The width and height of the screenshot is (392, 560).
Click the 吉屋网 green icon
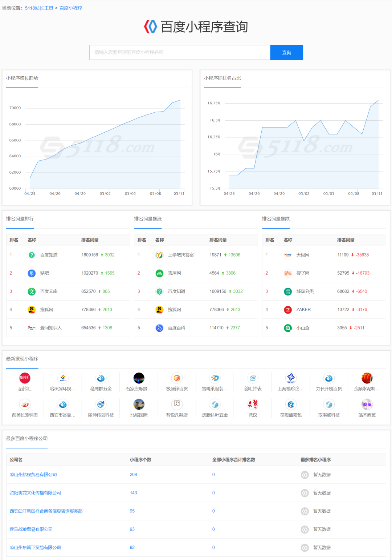coord(159,273)
